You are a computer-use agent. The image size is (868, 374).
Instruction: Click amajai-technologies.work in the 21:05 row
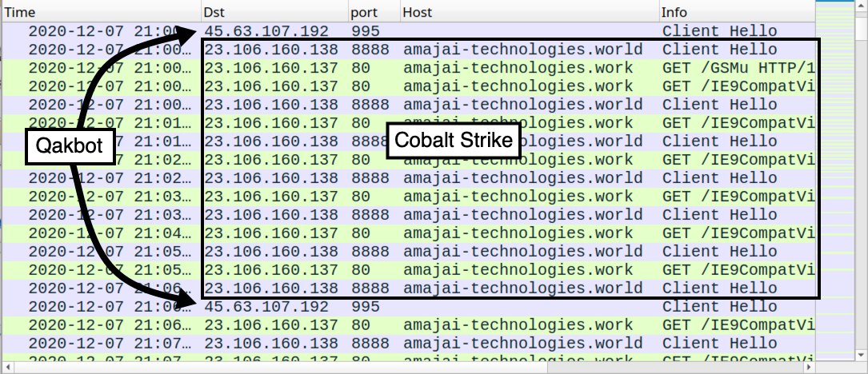coord(518,270)
